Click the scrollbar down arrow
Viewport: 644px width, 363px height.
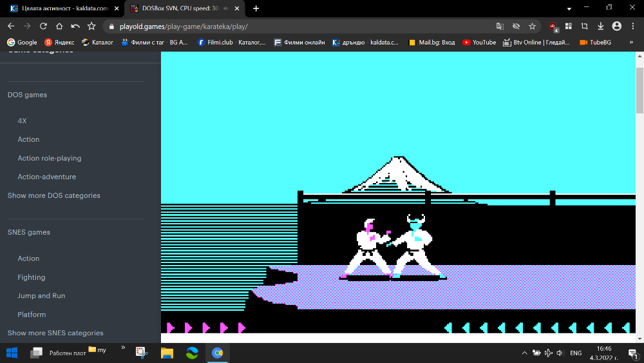(x=639, y=338)
